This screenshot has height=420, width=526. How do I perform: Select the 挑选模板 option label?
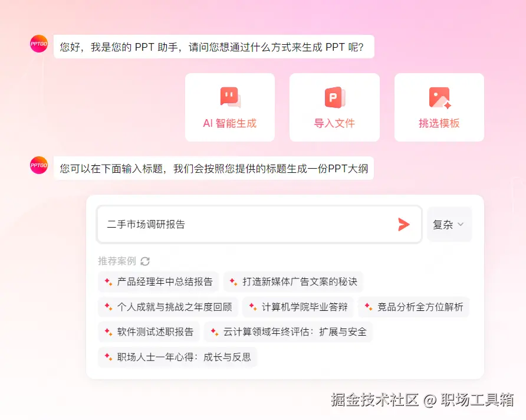(x=439, y=123)
